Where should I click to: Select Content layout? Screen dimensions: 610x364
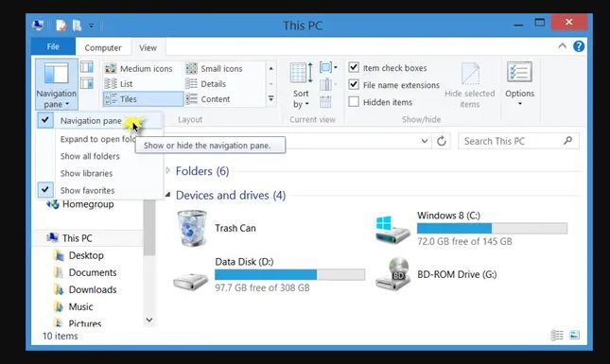(x=208, y=99)
